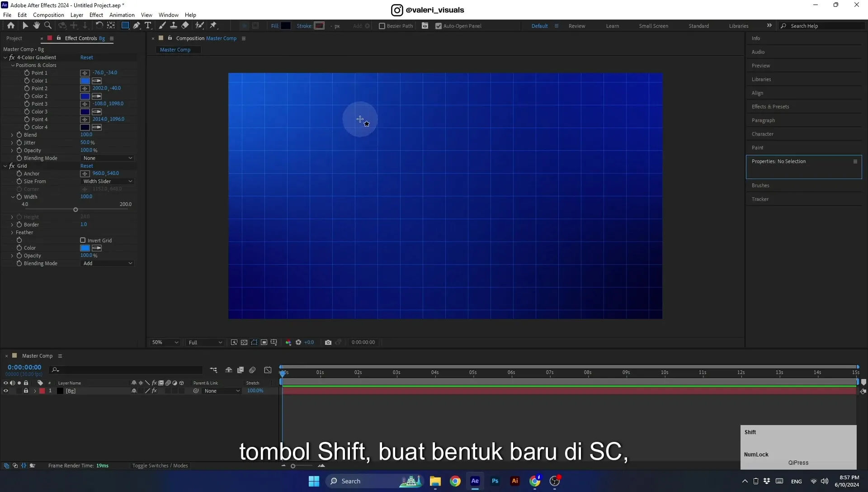
Task: Select the Home tool icon
Action: pyautogui.click(x=11, y=26)
